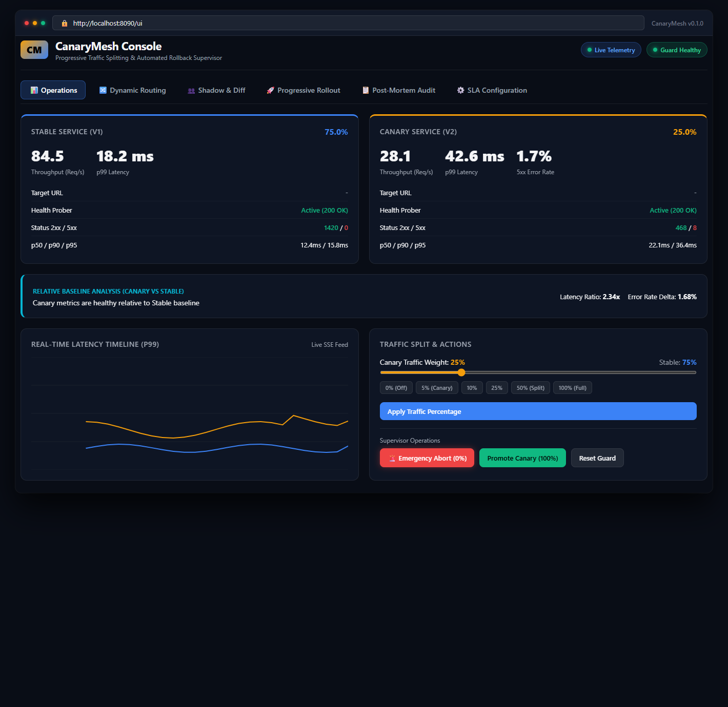Image resolution: width=728 pixels, height=707 pixels.
Task: Select the 100% (Full) preset
Action: coord(573,388)
